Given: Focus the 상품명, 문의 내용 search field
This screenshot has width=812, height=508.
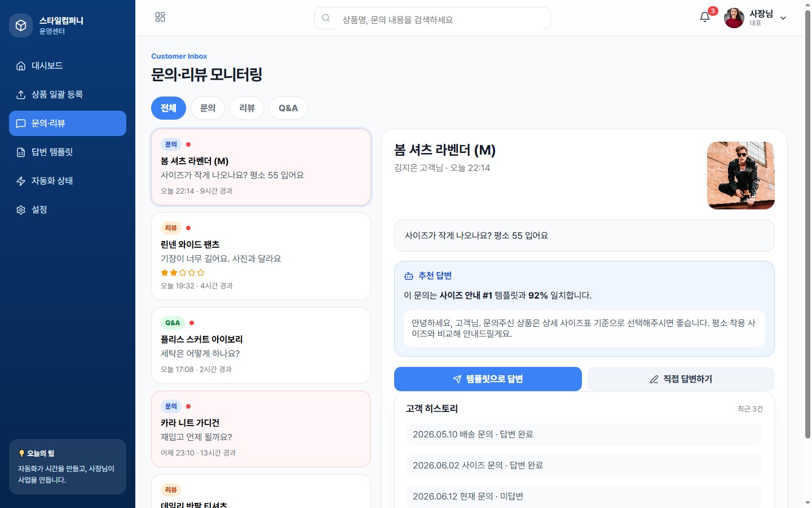Looking at the screenshot, I should coord(433,18).
